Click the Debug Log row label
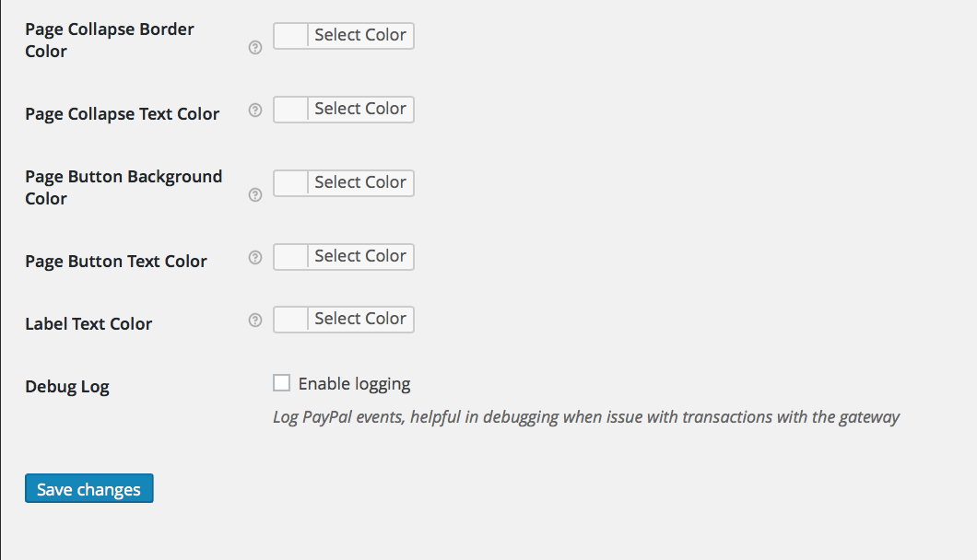Image resolution: width=977 pixels, height=560 pixels. [67, 387]
